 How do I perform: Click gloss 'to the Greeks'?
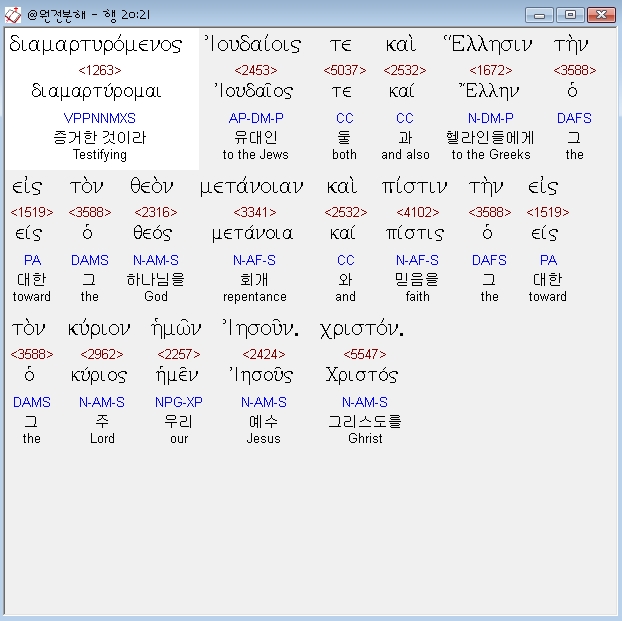point(491,154)
